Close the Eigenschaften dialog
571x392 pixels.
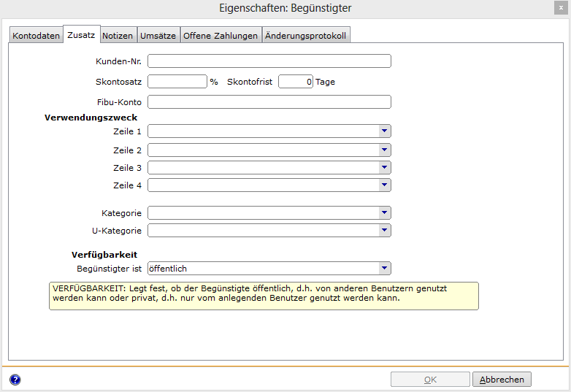click(x=561, y=8)
